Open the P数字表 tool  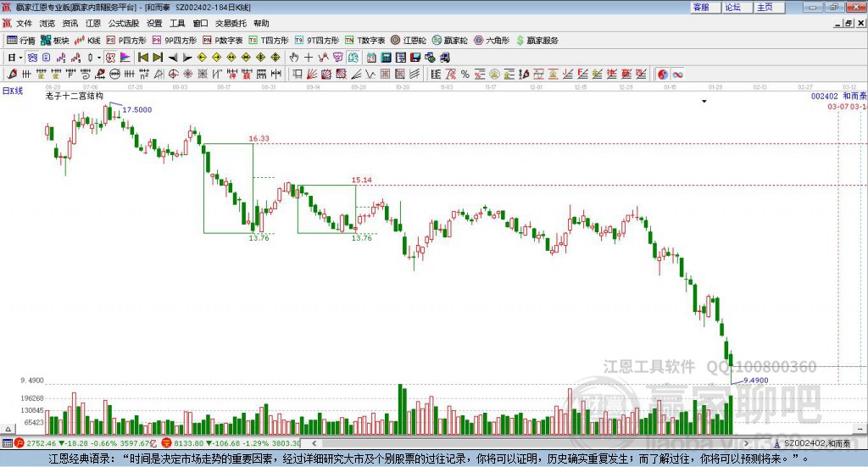[x=223, y=41]
